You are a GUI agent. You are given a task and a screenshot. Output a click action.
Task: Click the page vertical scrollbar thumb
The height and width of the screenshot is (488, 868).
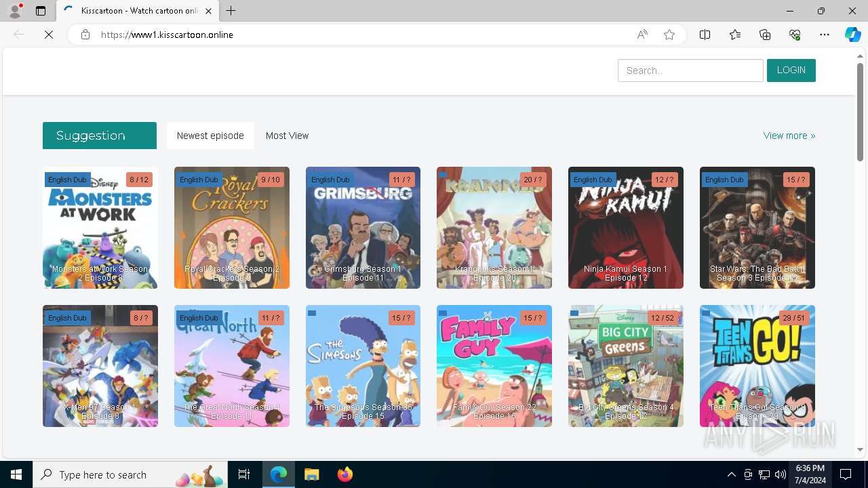coord(861,112)
